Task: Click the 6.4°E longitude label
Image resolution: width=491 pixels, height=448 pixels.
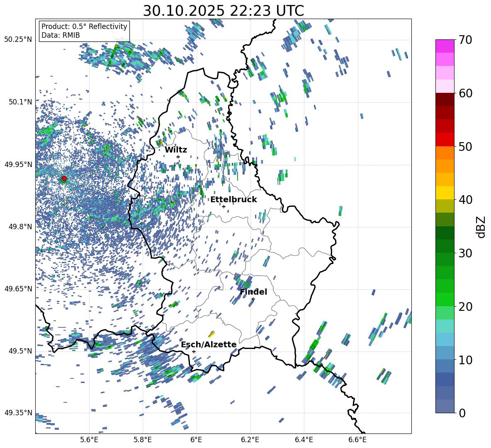Action: click(x=304, y=440)
